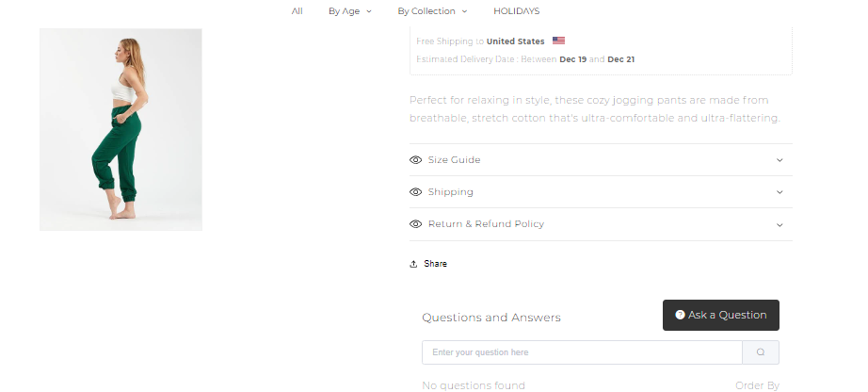This screenshot has height=392, width=868.
Task: Open the By Age dropdown menu
Action: [349, 11]
